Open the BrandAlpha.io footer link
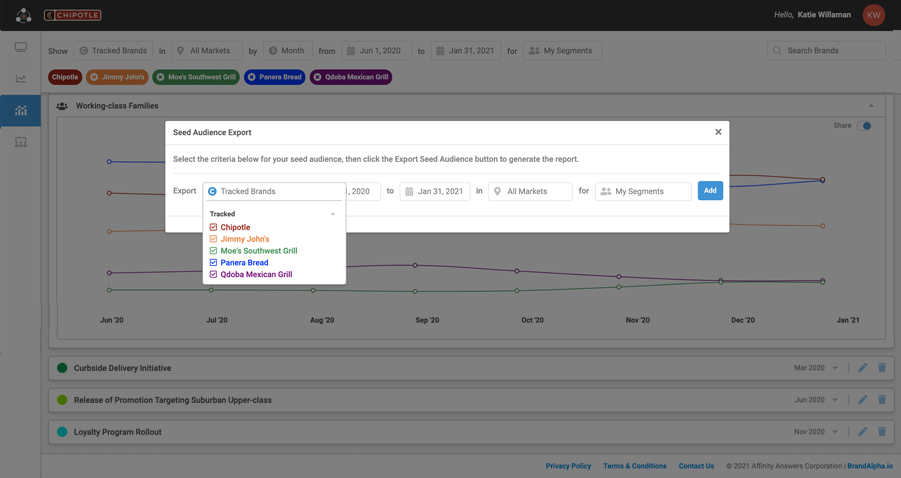The height and width of the screenshot is (478, 901). pyautogui.click(x=870, y=466)
